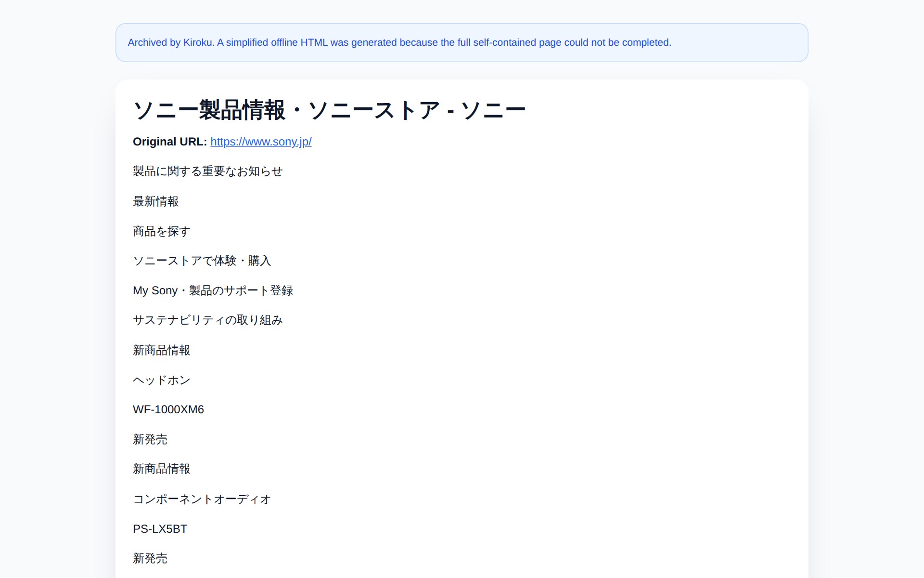Viewport: 924px width, 578px height.
Task: Click ソニーストアで体験・購入
Action: point(202,261)
